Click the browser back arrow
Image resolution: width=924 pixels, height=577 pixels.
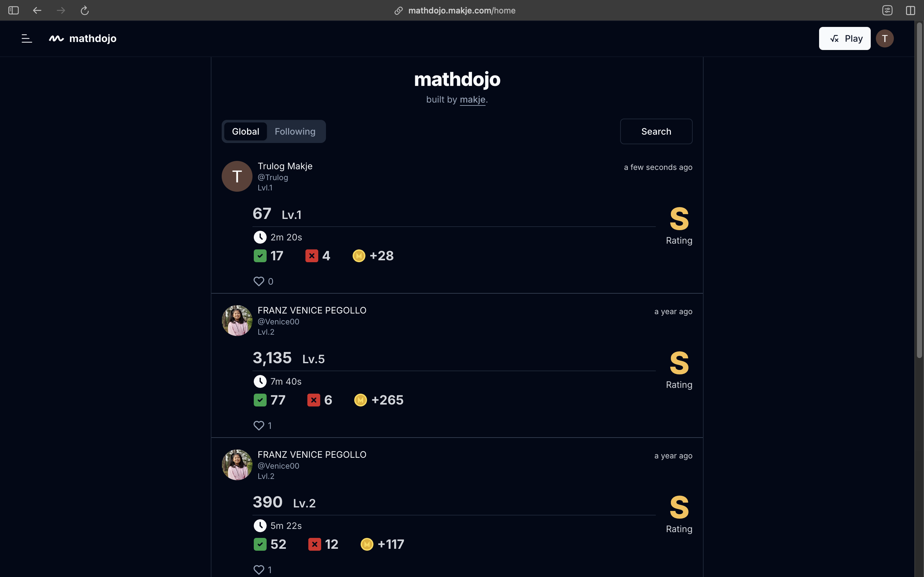tap(37, 11)
